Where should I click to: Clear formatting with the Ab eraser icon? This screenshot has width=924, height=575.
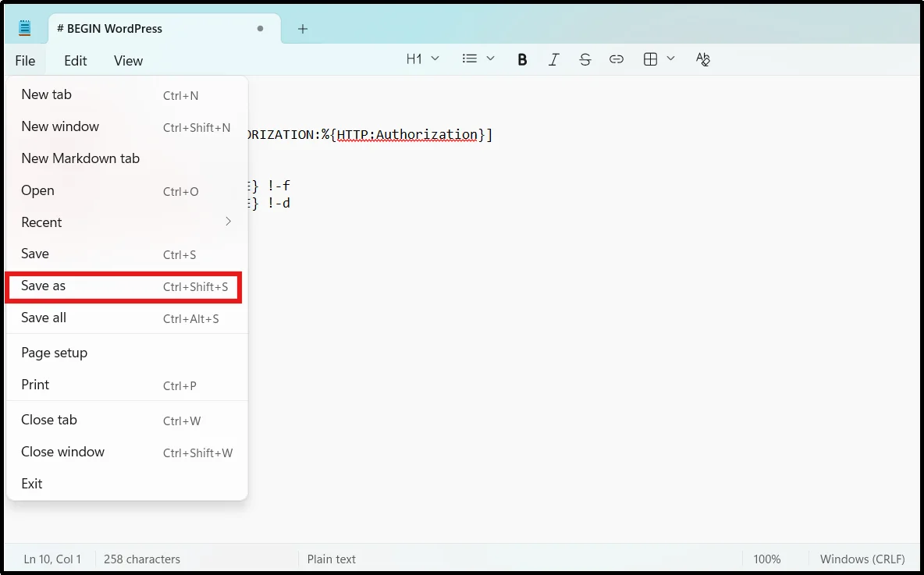point(702,59)
